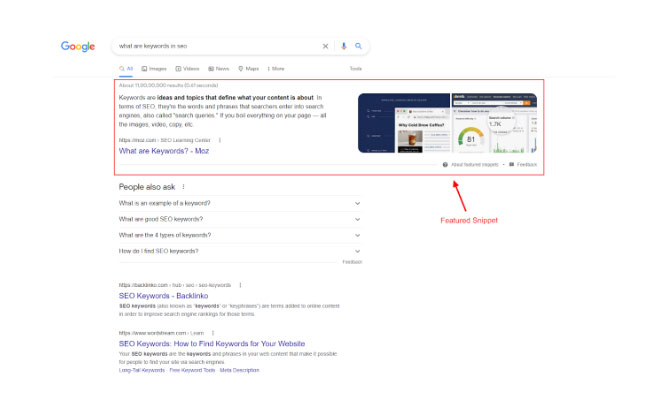The image size is (665, 403).
Task: Open 'SEO Keywords: How to Find Keywords for Your Website'
Action: [x=212, y=344]
